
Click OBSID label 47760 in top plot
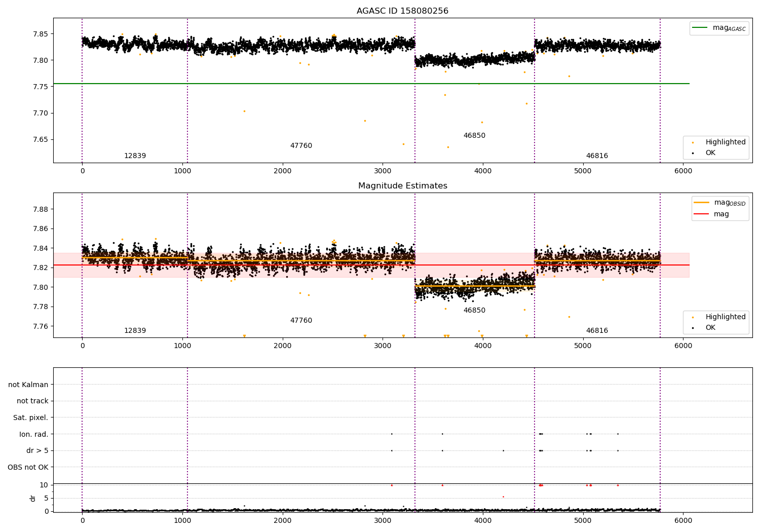pos(301,146)
